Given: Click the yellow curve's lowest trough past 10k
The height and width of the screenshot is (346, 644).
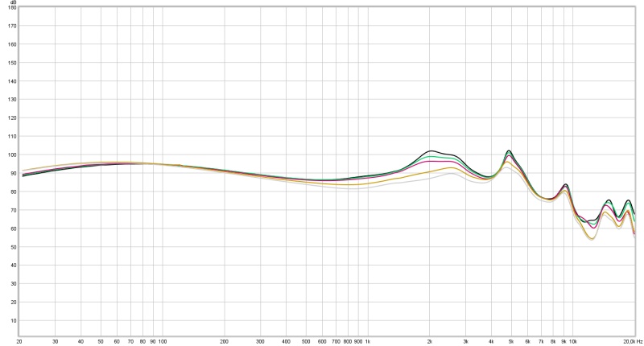Looking at the screenshot, I should tap(592, 239).
